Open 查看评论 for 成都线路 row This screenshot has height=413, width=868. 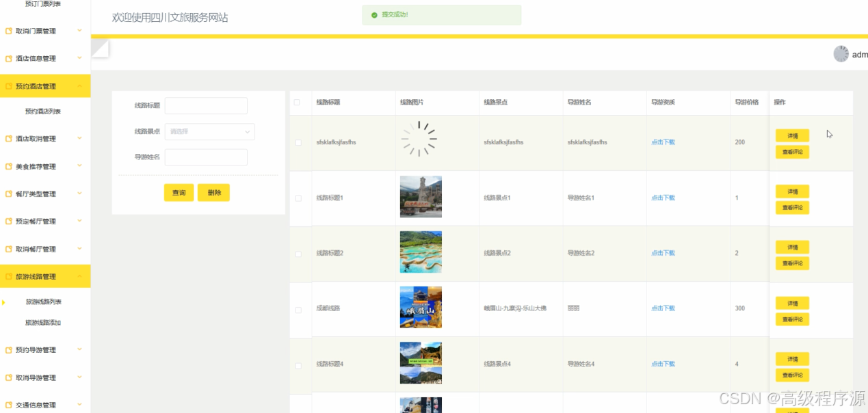point(793,319)
